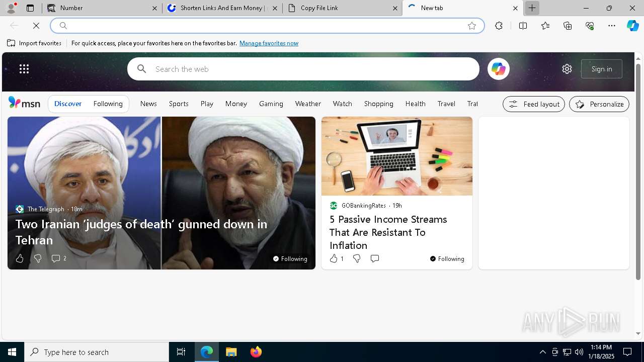Image resolution: width=644 pixels, height=362 pixels.
Task: Open the Health category
Action: pos(415,104)
